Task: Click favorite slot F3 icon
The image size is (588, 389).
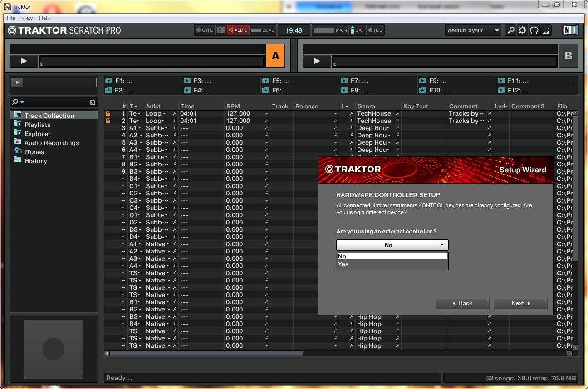Action: click(x=187, y=81)
